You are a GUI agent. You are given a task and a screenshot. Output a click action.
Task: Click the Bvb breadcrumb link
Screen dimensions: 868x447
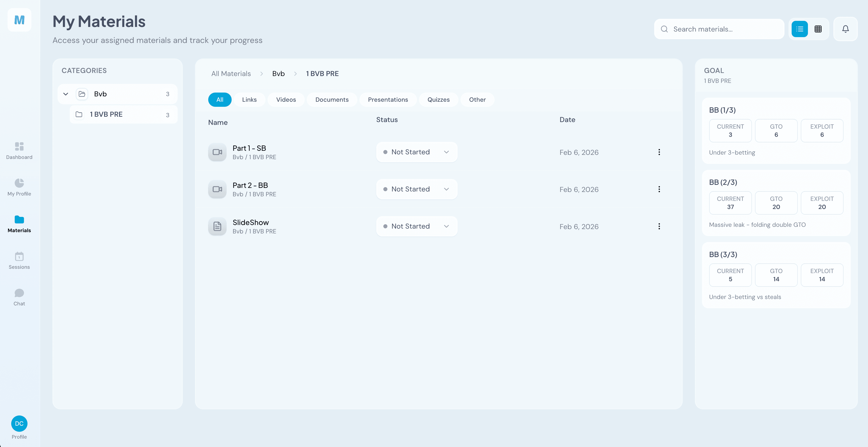pos(278,74)
